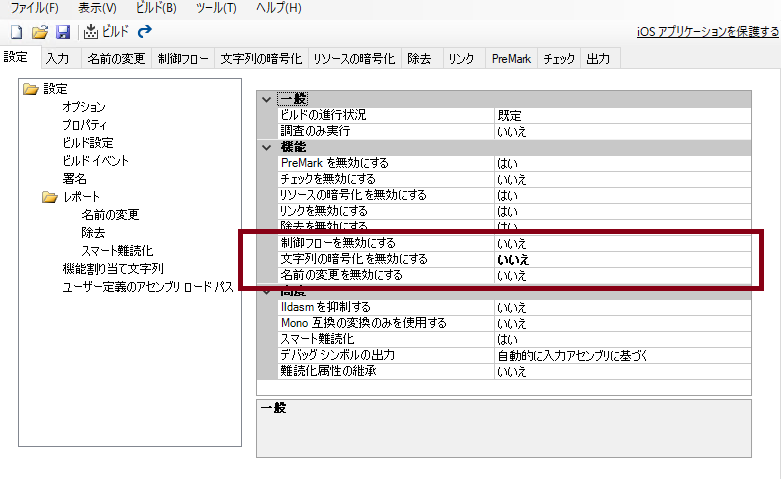Click the blue curved arrow toolbar icon
This screenshot has width=781, height=479.
144,31
